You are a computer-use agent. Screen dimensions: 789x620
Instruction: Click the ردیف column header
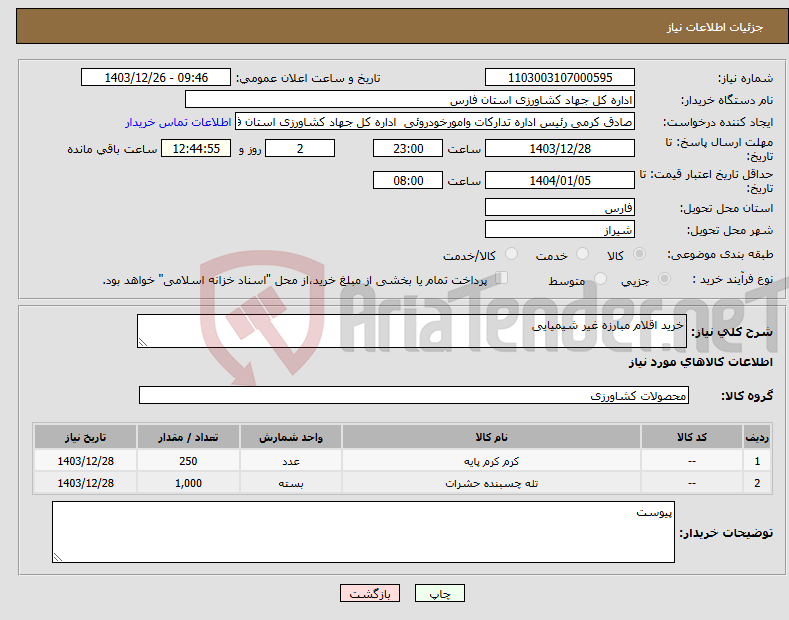pyautogui.click(x=757, y=437)
